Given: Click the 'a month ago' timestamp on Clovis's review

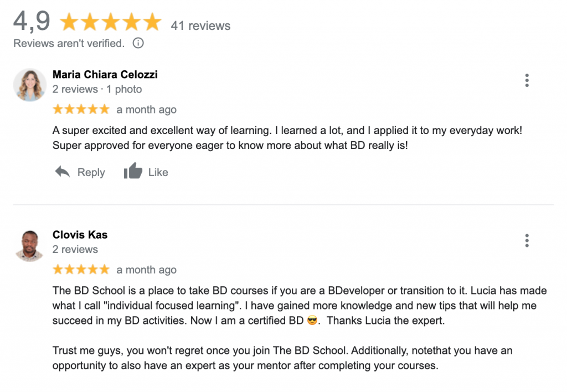Looking at the screenshot, I should [146, 270].
